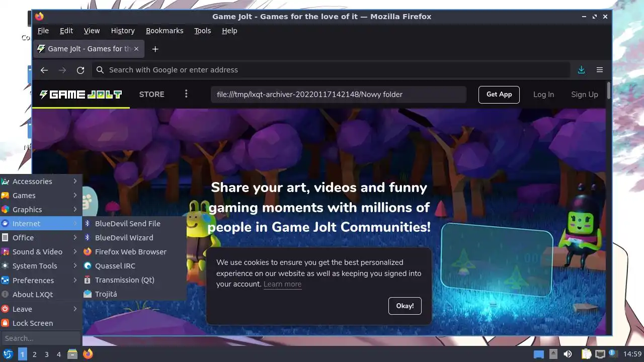Click the Firefox back arrow

(44, 70)
